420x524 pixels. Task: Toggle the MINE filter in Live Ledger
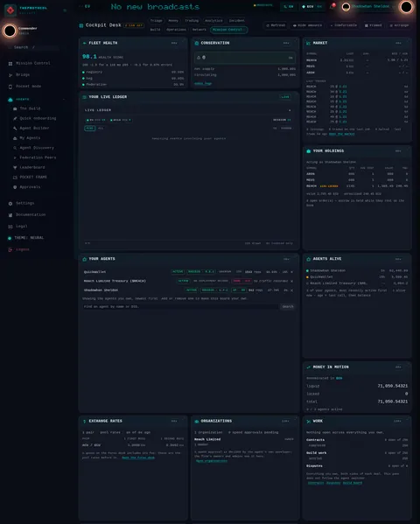[89, 129]
